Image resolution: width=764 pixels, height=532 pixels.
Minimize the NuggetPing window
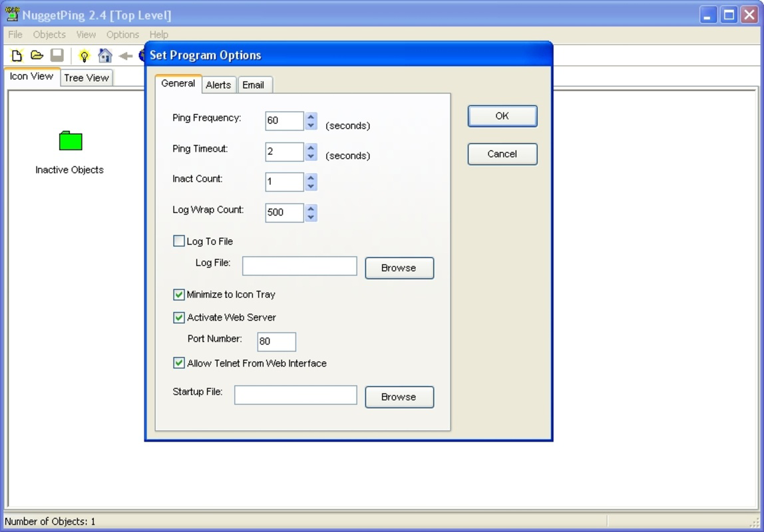coord(708,15)
